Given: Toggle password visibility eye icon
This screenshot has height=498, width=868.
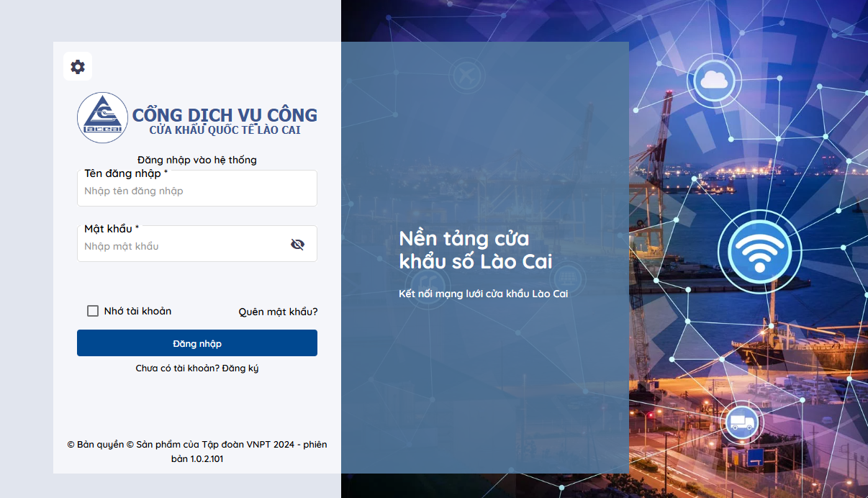Looking at the screenshot, I should point(297,245).
